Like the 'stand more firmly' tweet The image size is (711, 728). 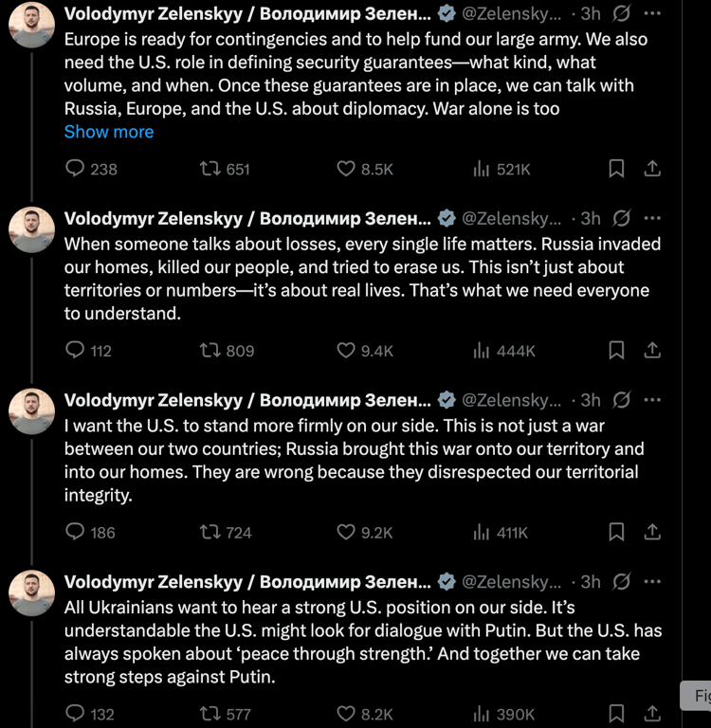[x=347, y=532]
